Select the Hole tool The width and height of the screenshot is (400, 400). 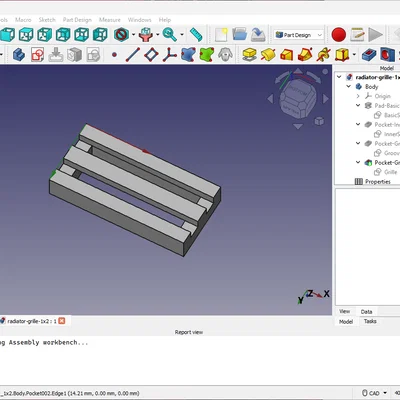(x=388, y=54)
